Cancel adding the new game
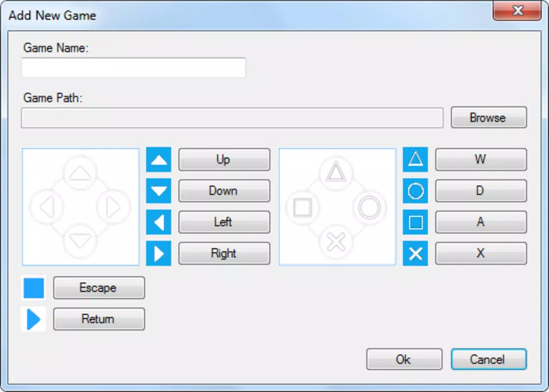 pyautogui.click(x=489, y=359)
